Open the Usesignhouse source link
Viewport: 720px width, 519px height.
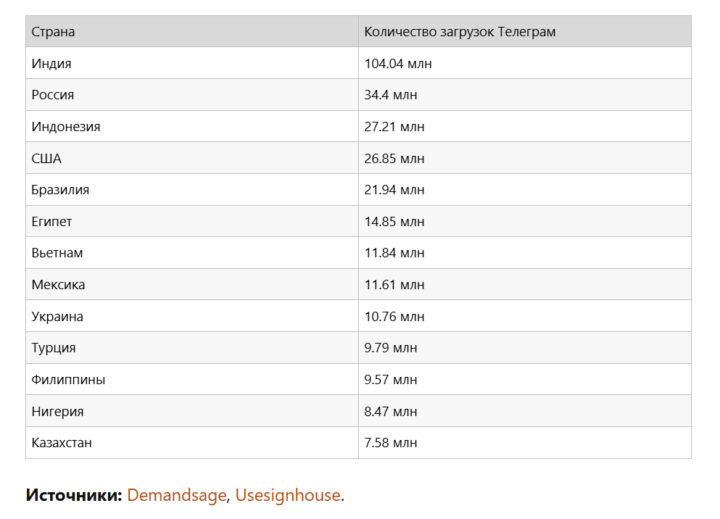pyautogui.click(x=288, y=495)
